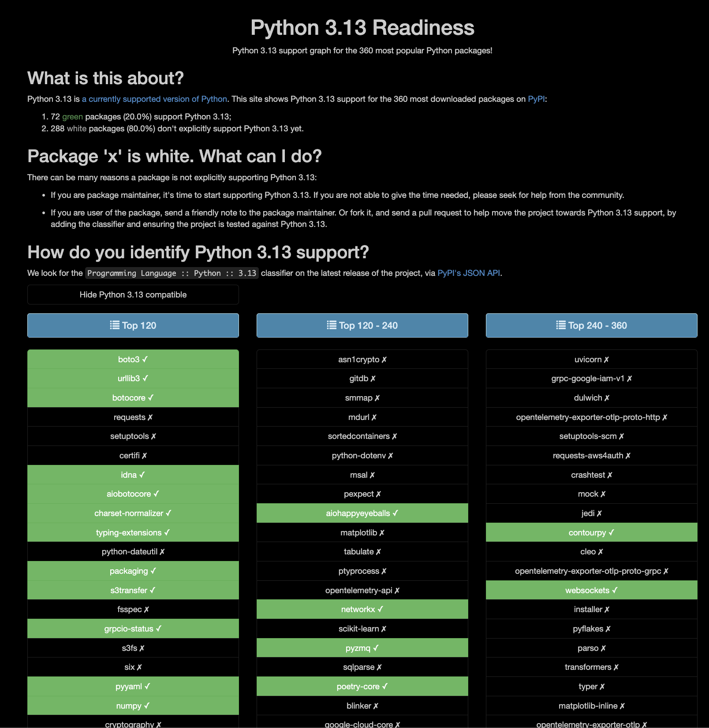Open the grpcio-status entry
The height and width of the screenshot is (728, 709).
pyautogui.click(x=133, y=629)
